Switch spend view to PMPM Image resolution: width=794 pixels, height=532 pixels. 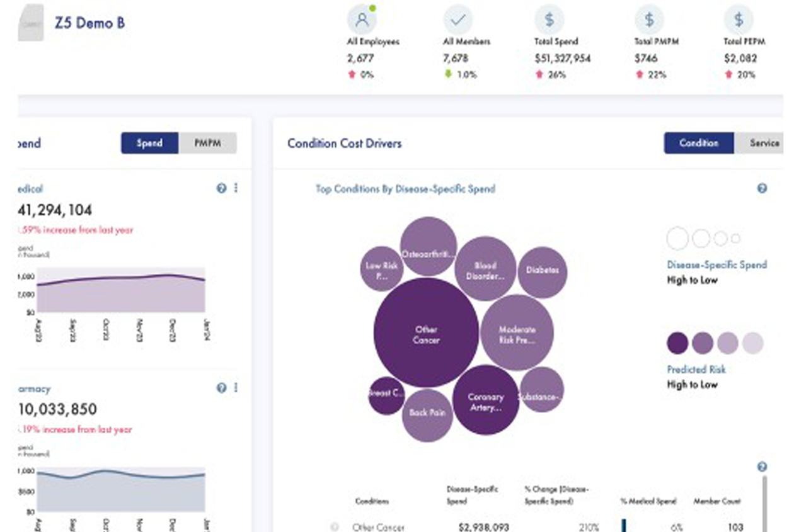(x=207, y=144)
